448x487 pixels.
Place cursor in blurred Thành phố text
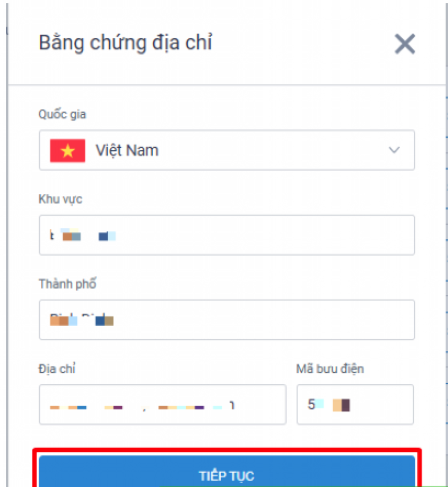[x=82, y=320]
